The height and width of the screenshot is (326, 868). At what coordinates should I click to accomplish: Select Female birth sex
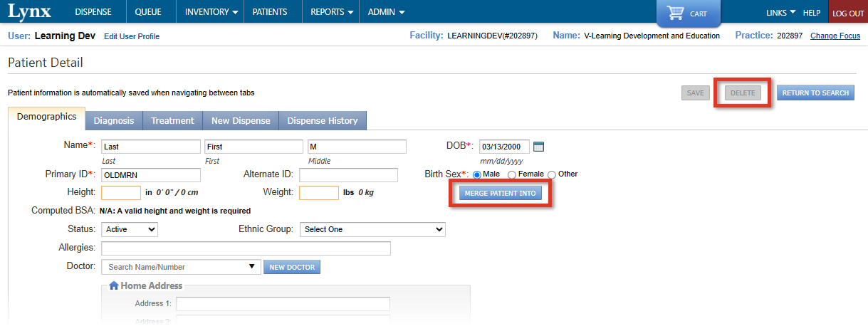click(512, 174)
